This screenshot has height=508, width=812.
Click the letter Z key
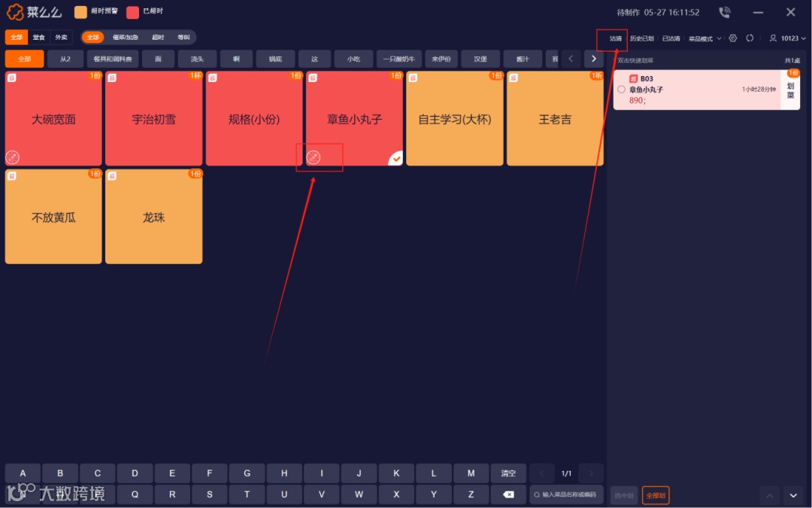(x=471, y=494)
